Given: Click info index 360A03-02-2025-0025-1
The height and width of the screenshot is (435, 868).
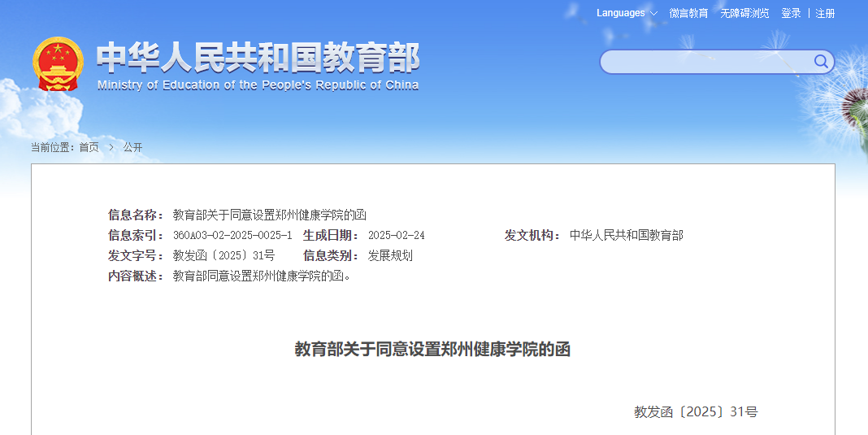Looking at the screenshot, I should coord(232,235).
